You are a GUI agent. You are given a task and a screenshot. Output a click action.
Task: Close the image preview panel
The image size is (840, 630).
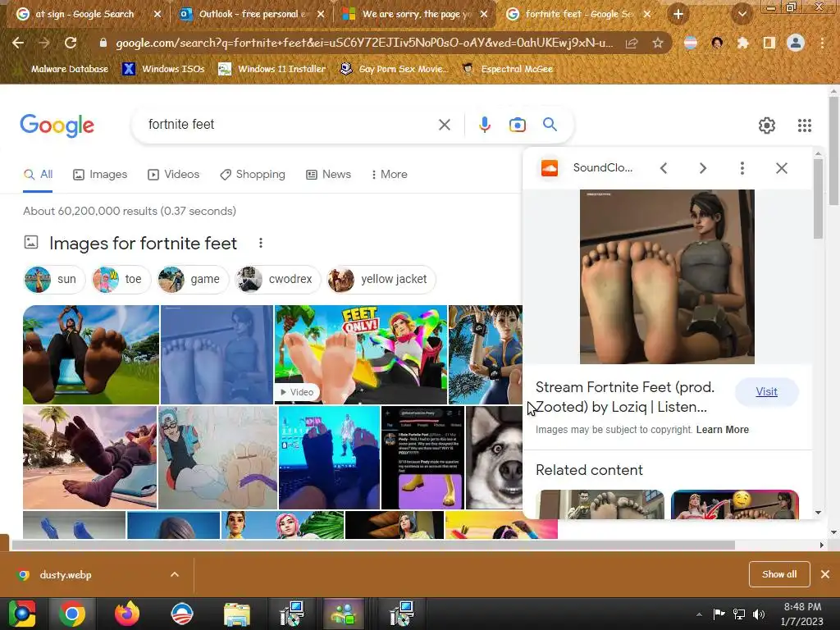pyautogui.click(x=782, y=168)
